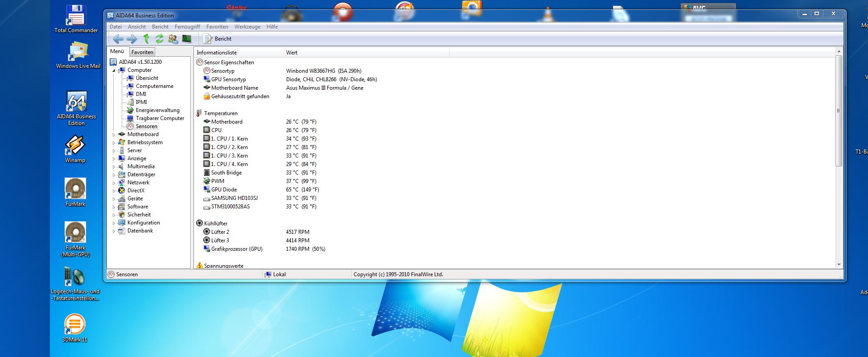Click the blue Forward arrow in toolbar
The height and width of the screenshot is (357, 868).
pyautogui.click(x=132, y=39)
